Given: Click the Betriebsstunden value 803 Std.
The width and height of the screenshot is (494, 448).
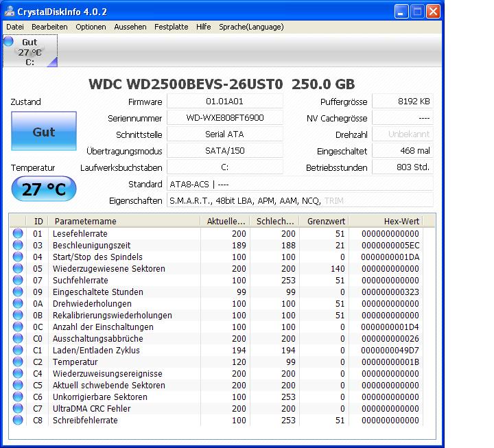Looking at the screenshot, I should [x=403, y=167].
